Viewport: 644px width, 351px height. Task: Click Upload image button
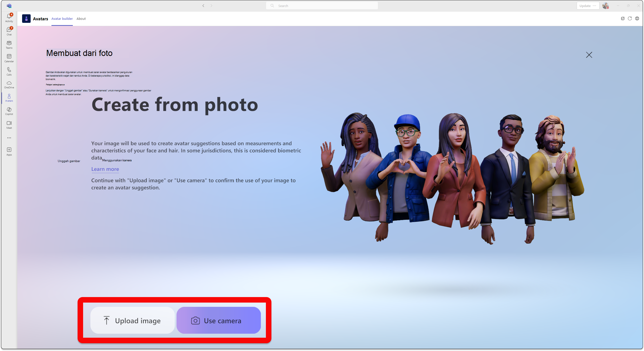[132, 320]
